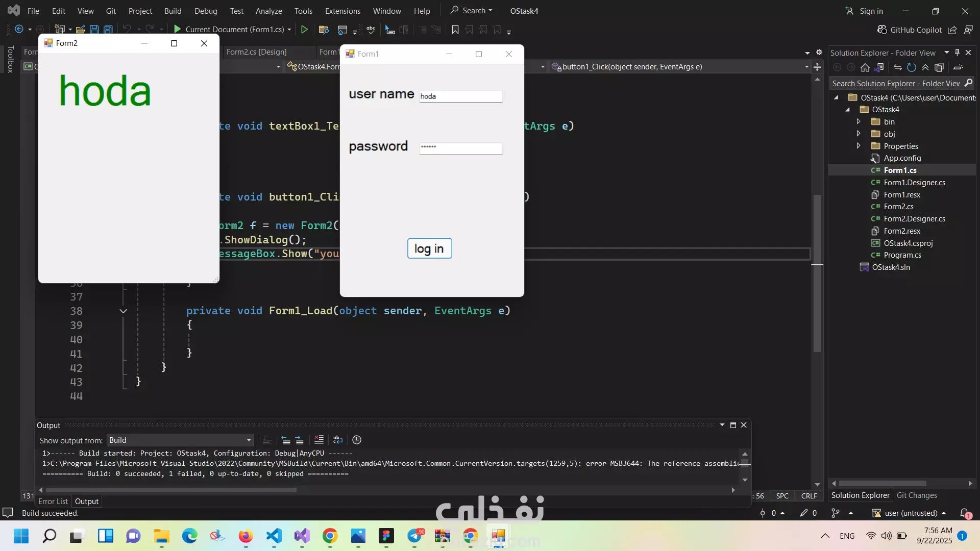
Task: Click the Collapse All icon in Solution Explorer
Action: 925,67
